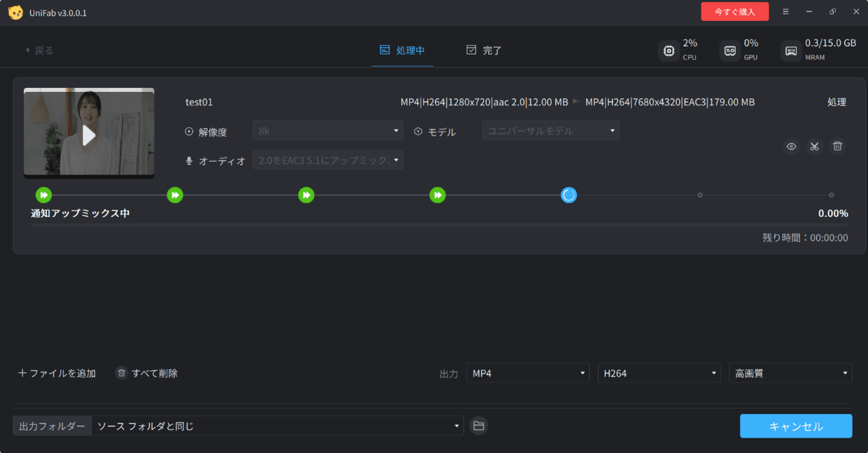Click the sixth pending step dot
868x453 pixels.
700,195
